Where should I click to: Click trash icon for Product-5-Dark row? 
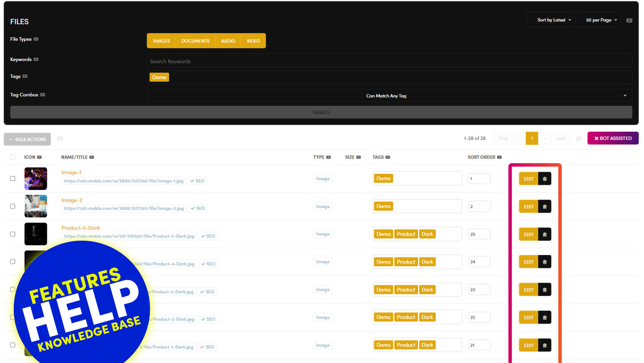544,234
